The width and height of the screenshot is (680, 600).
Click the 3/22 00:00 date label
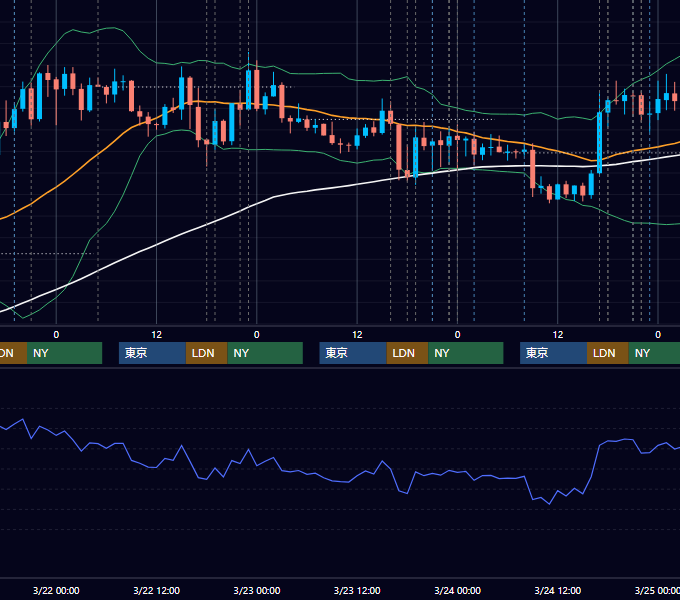56,590
